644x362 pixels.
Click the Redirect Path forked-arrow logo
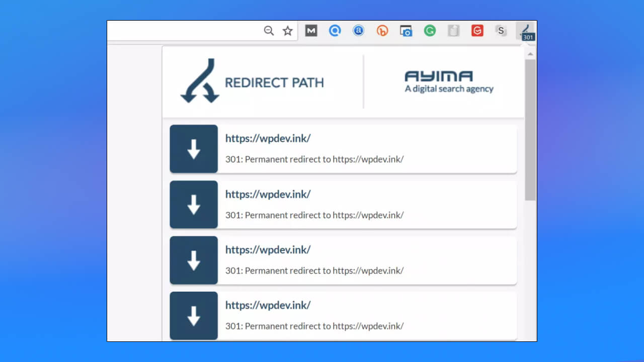[200, 81]
